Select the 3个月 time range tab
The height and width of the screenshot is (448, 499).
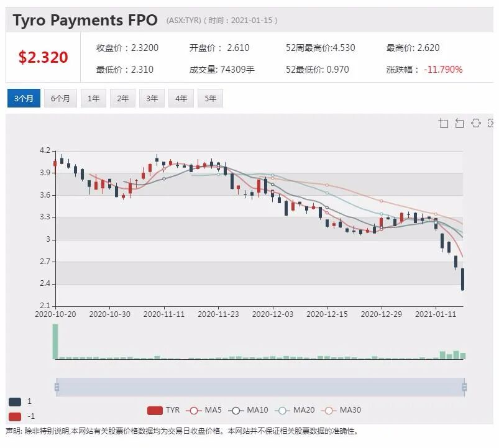pyautogui.click(x=24, y=98)
